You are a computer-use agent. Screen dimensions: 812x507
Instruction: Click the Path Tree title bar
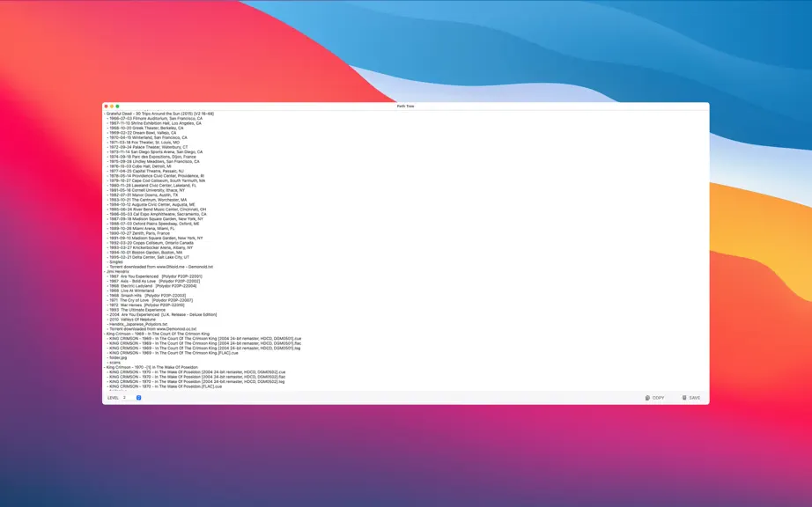(x=405, y=106)
